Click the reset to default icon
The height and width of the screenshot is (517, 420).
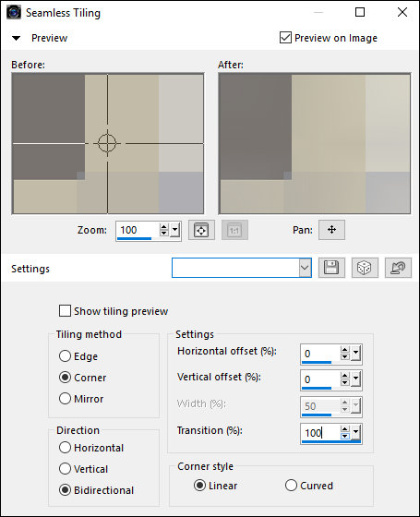(398, 268)
